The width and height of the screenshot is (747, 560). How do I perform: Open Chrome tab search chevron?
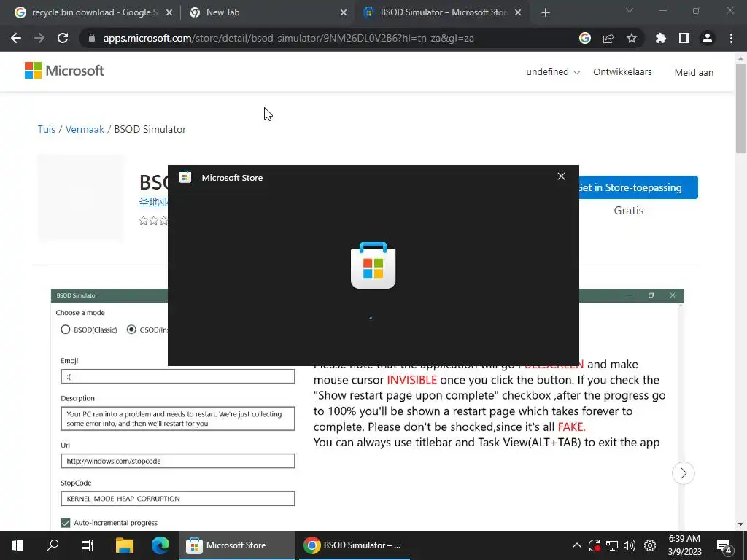pos(630,11)
